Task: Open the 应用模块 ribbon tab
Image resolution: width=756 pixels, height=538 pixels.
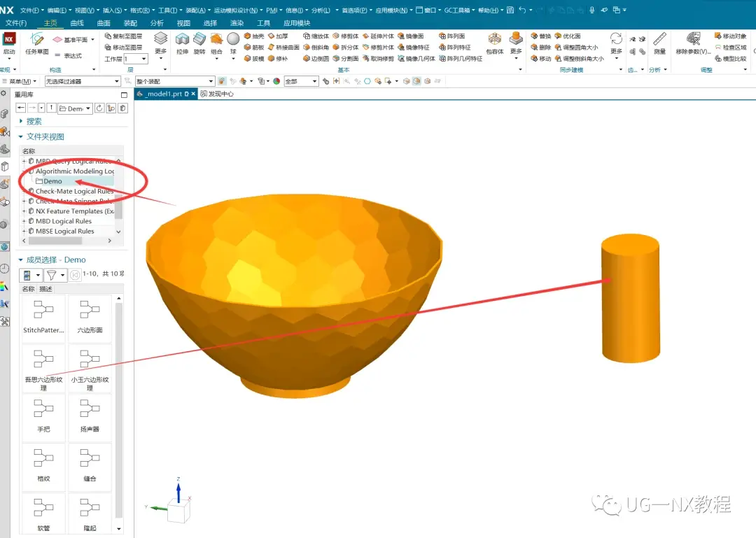Action: 297,22
